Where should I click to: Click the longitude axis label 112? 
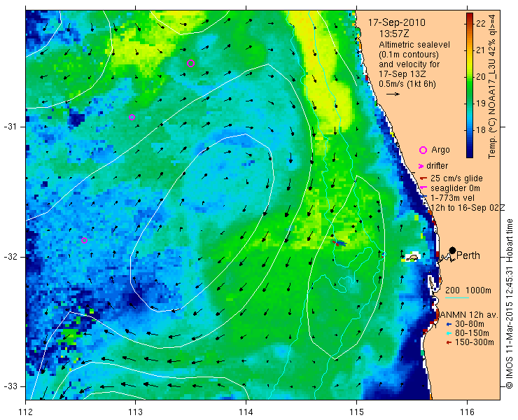click(26, 412)
